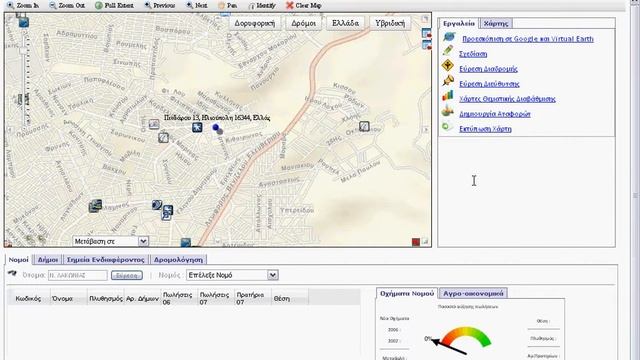Open the Αγρο-οικονομικά tab

pyautogui.click(x=473, y=293)
